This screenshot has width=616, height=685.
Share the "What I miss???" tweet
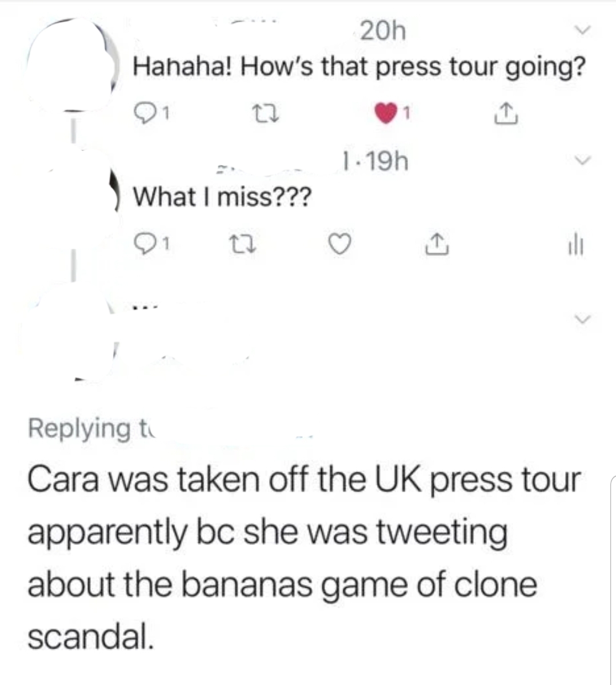437,244
